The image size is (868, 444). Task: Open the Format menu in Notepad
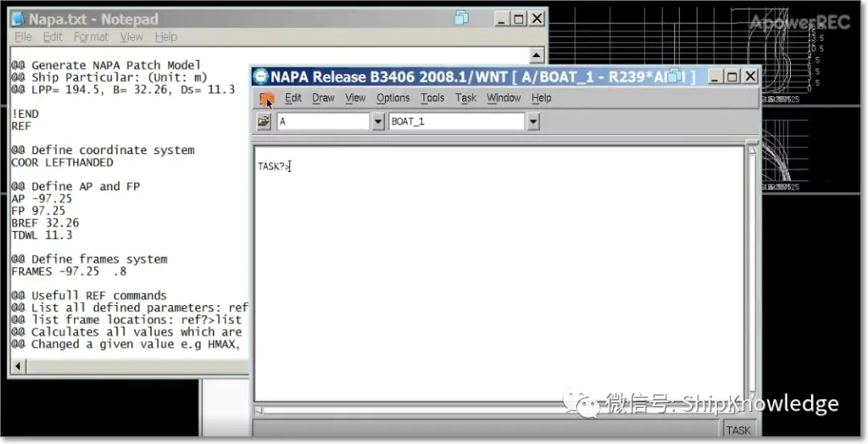[92, 37]
